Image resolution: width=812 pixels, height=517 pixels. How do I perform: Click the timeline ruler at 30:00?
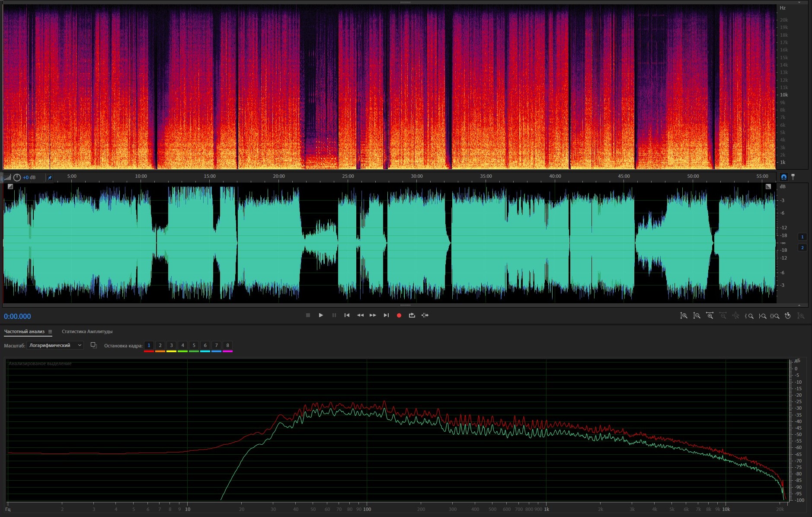click(x=417, y=177)
